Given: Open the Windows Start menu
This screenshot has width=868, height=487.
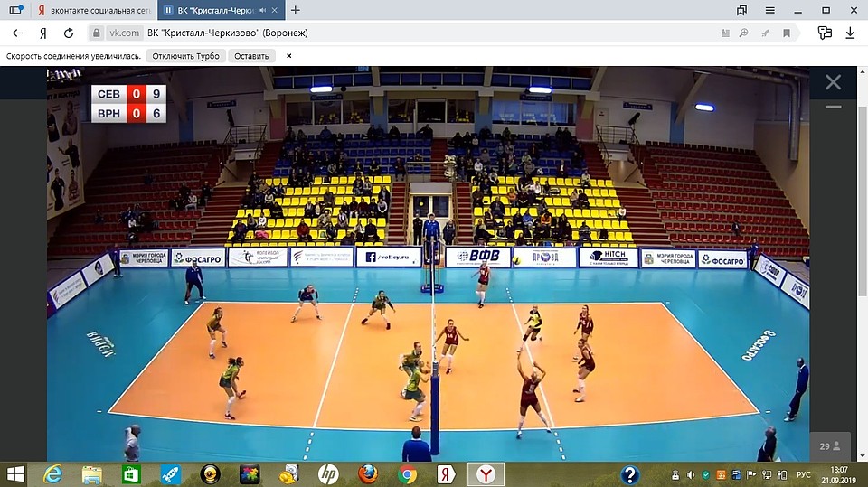Looking at the screenshot, I should [x=15, y=474].
